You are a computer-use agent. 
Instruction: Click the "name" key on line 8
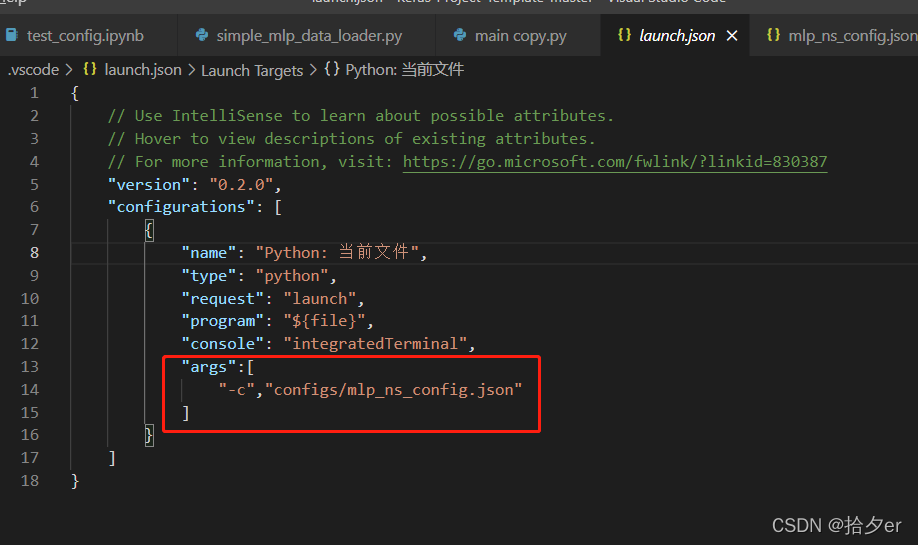pyautogui.click(x=208, y=253)
